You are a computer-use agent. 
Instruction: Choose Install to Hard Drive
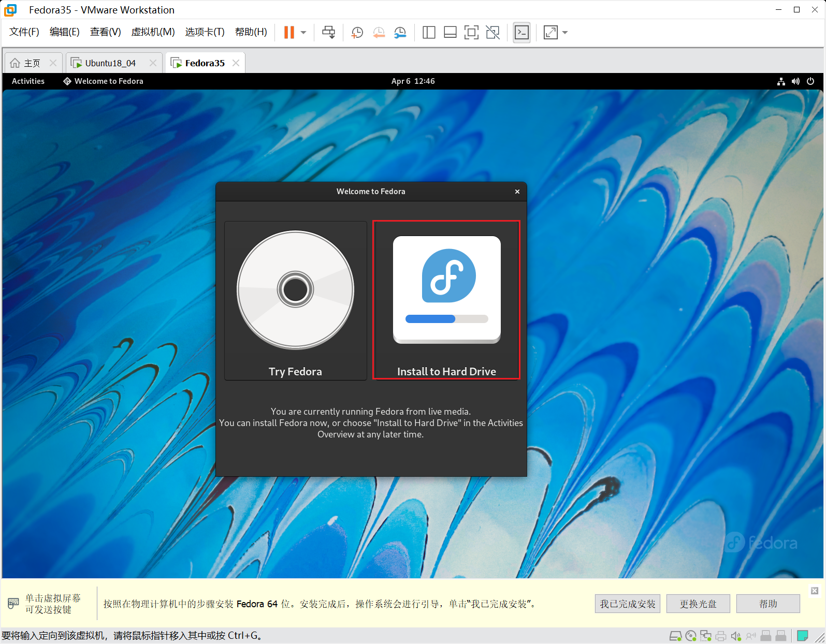446,300
